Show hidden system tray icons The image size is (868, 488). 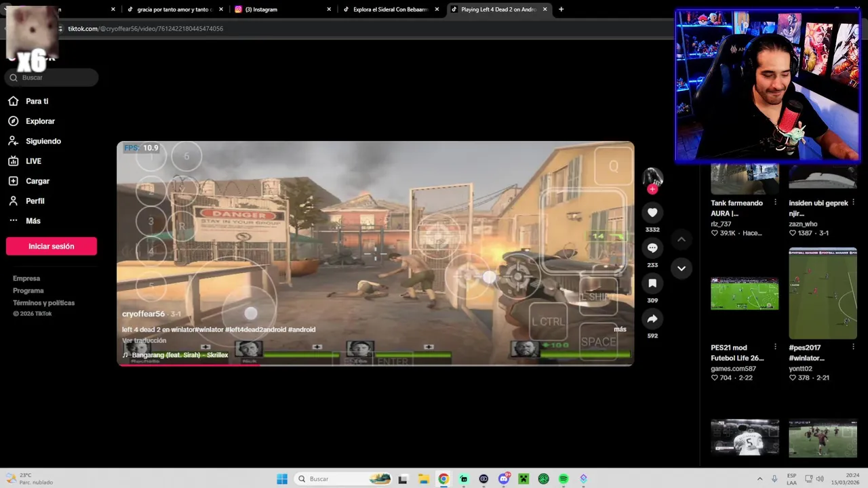[x=759, y=479]
